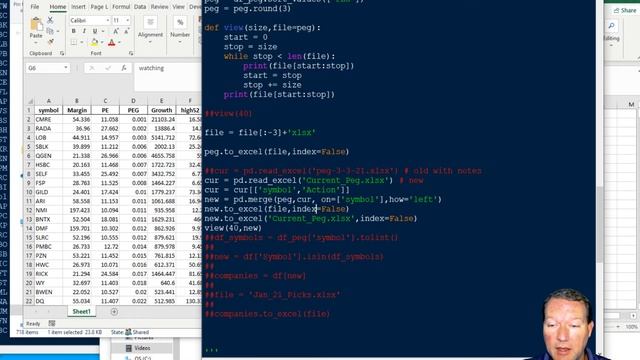Click the Cut scissors icon
This screenshot has height=360, width=640.
click(50, 20)
